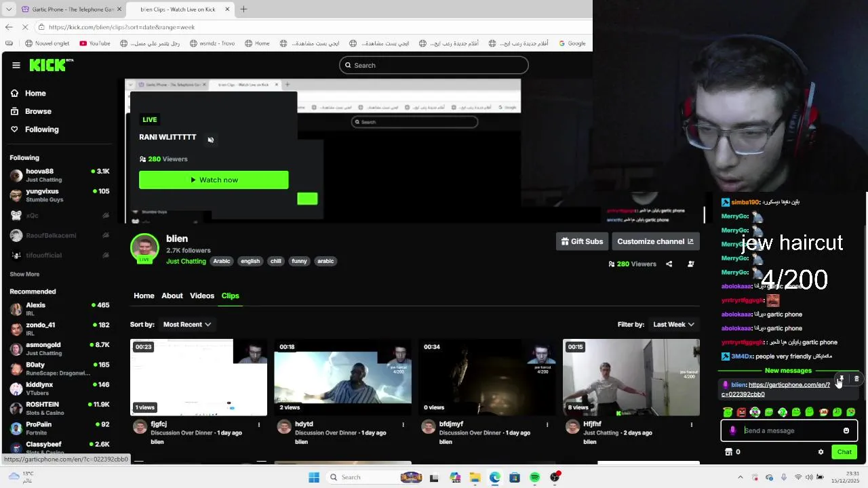
Task: Open the Windows Start menu
Action: pyautogui.click(x=314, y=477)
